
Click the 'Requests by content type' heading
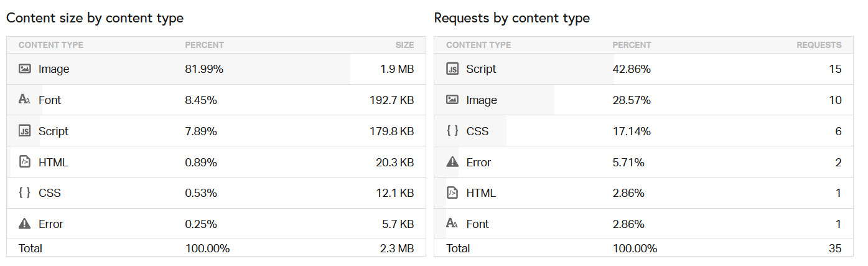coord(511,18)
